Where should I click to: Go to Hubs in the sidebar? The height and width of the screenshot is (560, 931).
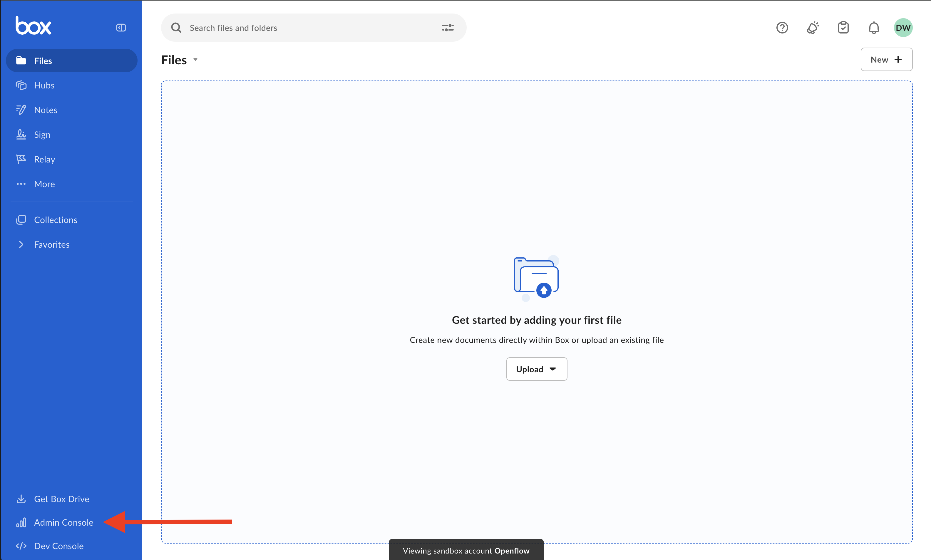(44, 85)
